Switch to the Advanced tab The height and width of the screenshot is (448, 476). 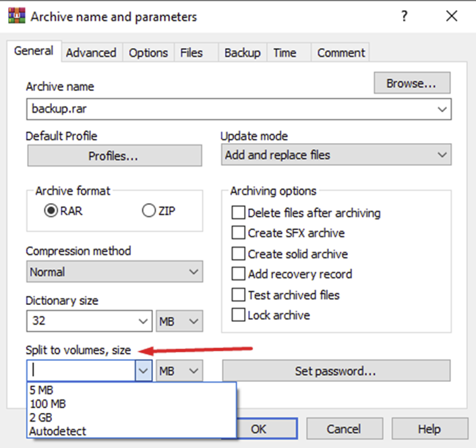pyautogui.click(x=91, y=53)
